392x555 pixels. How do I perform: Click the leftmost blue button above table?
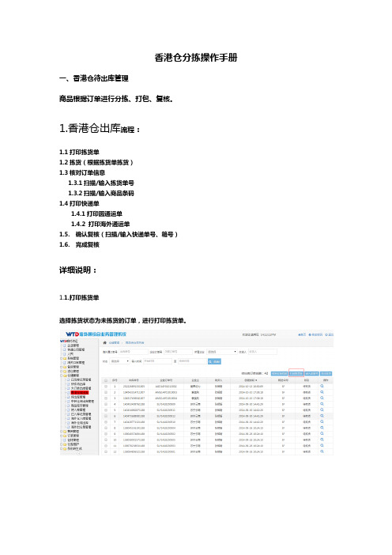(279, 373)
